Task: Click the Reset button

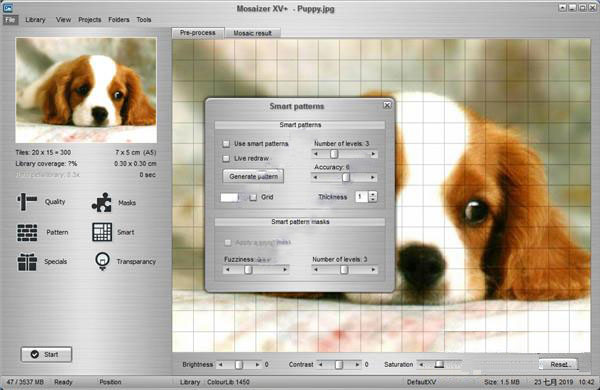Action: pyautogui.click(x=558, y=364)
